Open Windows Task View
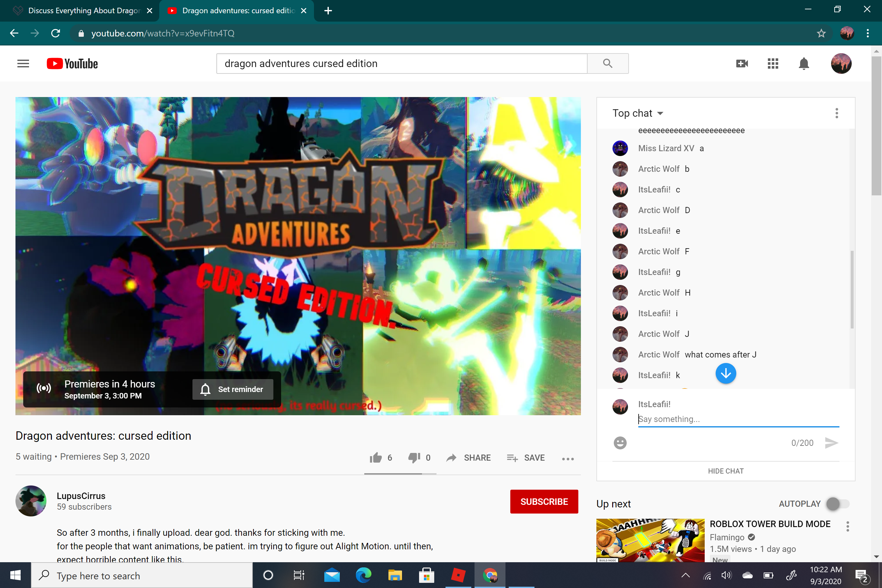 299,575
